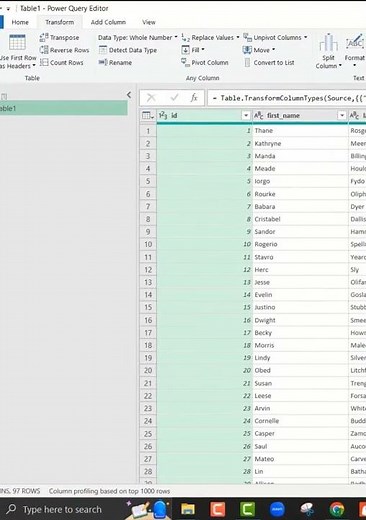Open Google Chrome from the taskbar
The image size is (366, 520).
(x=337, y=509)
